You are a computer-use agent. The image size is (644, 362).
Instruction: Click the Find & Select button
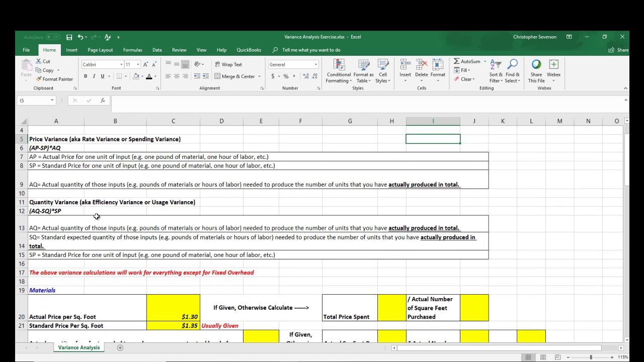click(x=513, y=71)
